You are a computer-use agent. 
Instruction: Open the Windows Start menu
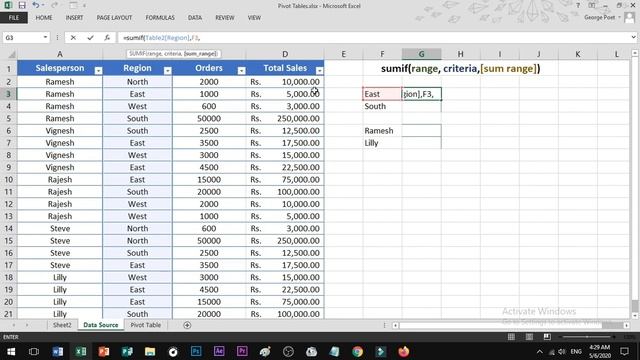pos(11,351)
